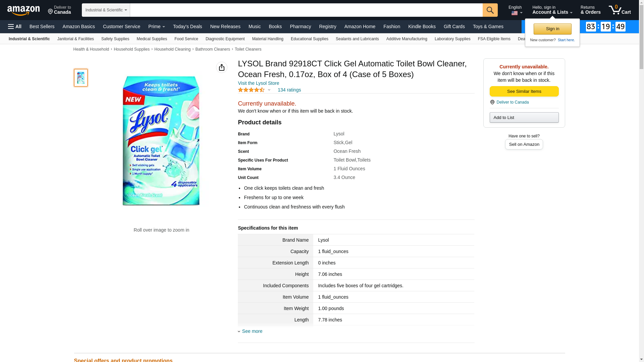The image size is (644, 362).
Task: Click the yellow Sign in button
Action: [552, 29]
